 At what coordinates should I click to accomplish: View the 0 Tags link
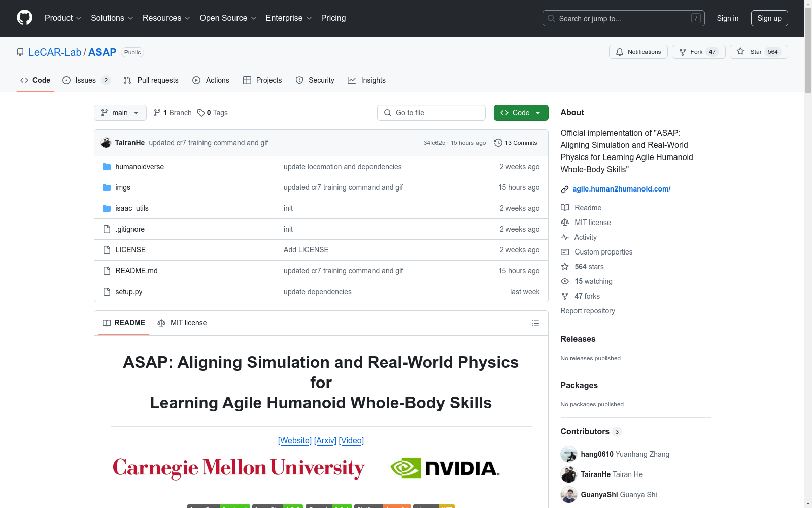(213, 113)
